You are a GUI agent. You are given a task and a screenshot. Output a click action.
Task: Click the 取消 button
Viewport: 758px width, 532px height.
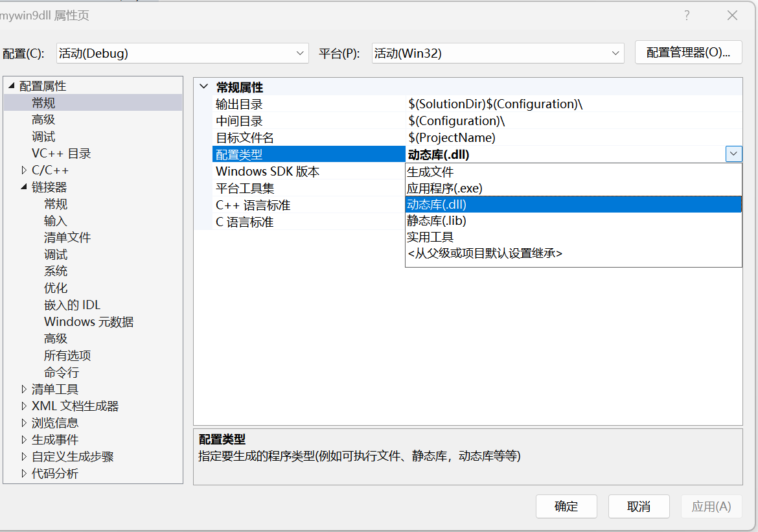[639, 506]
